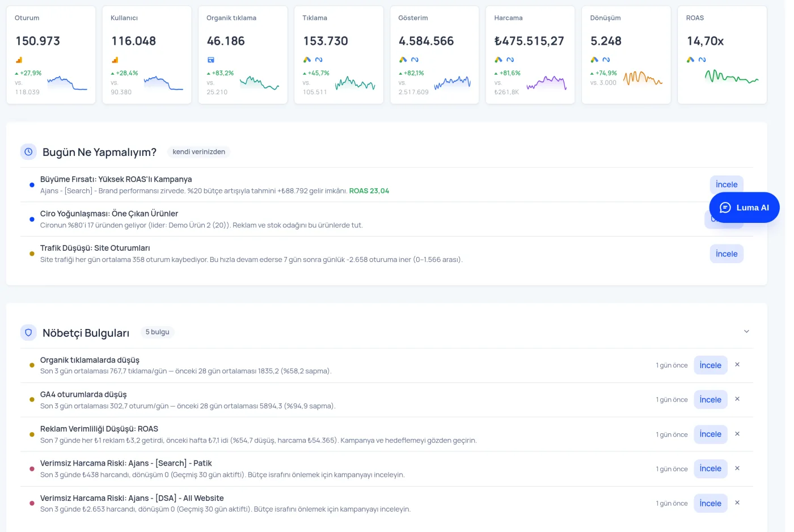Dismiss the Ajans [DSA] All Website finding

tap(737, 503)
